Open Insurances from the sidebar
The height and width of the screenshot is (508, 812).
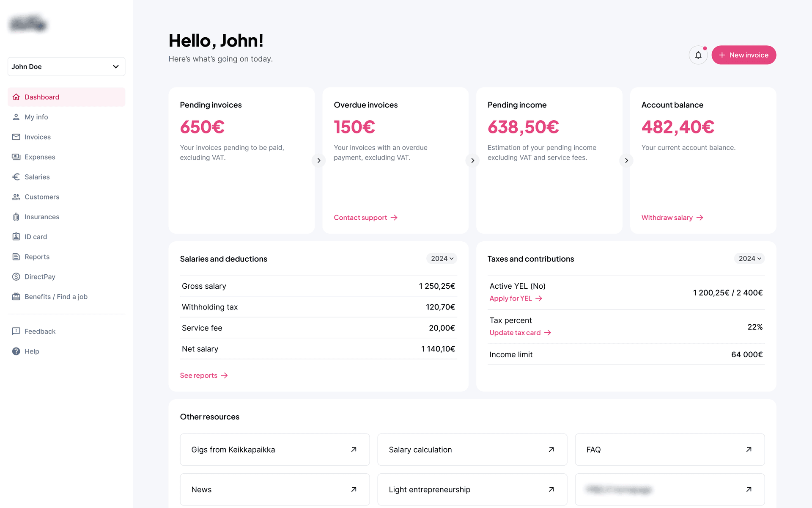42,216
